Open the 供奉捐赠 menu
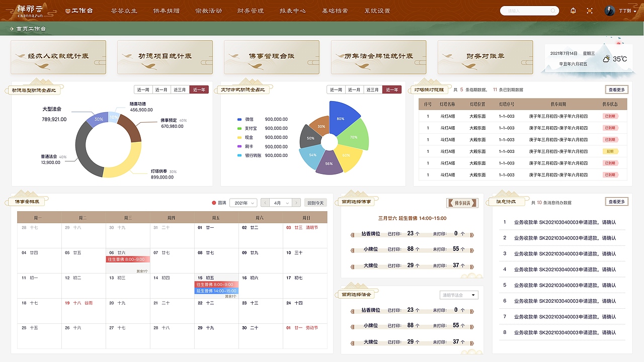644x362 pixels. [x=166, y=11]
